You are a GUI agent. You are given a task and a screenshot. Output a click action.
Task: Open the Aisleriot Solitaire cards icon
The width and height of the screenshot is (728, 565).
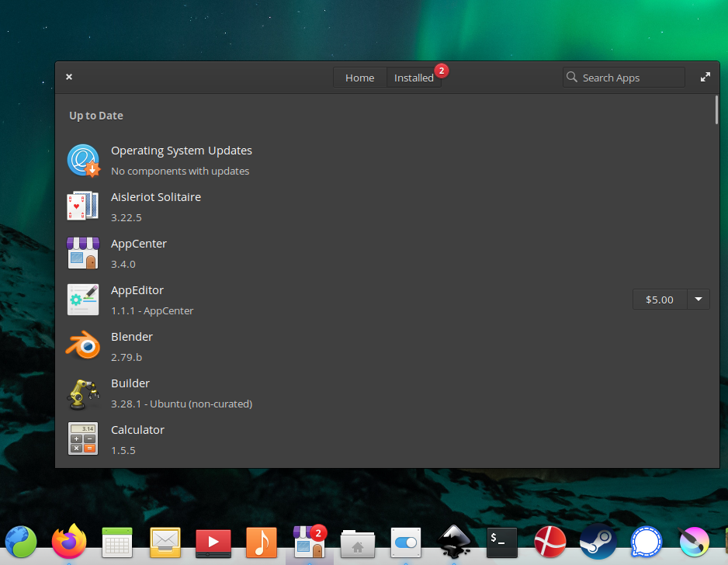(82, 206)
